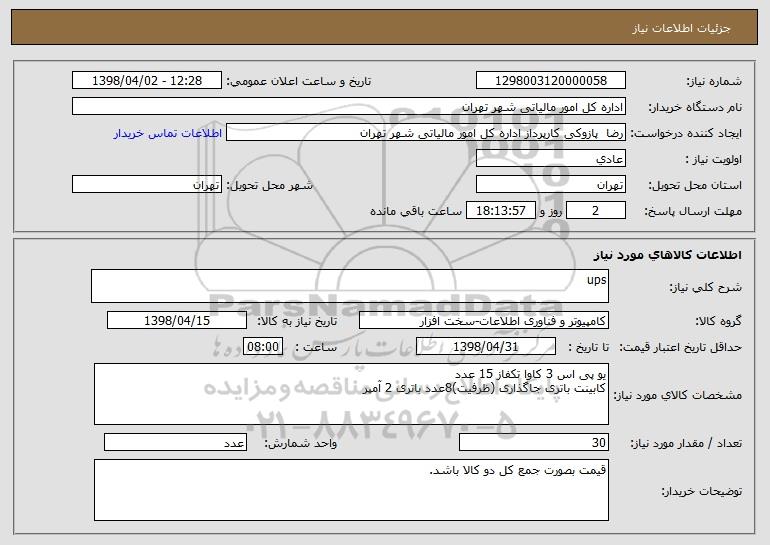Viewport: 770px width, 545px height.
Task: Click the delivery city field تهران
Action: pos(147,184)
